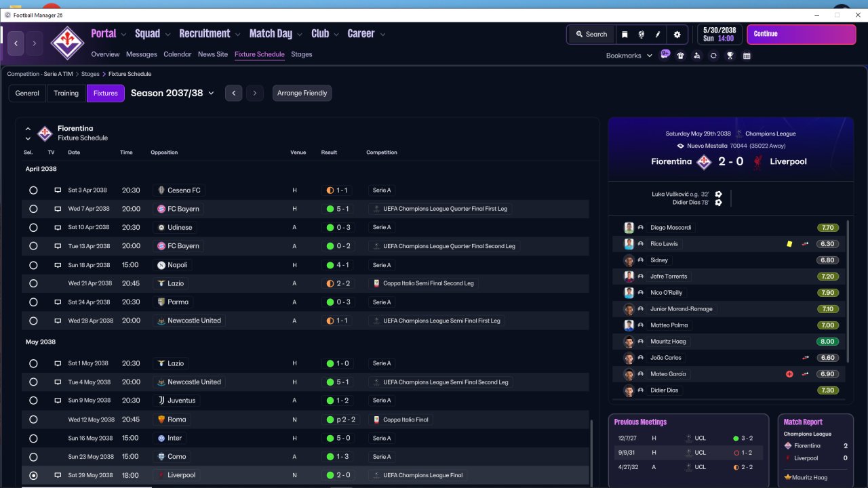The height and width of the screenshot is (488, 868).
Task: Switch to the Calendar tab
Action: 178,54
